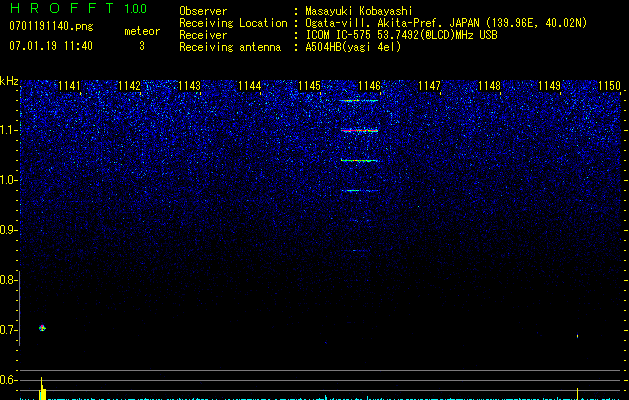Click the A504HB(yagi 4el) antenna text
The width and height of the screenshot is (629, 400).
tap(353, 47)
